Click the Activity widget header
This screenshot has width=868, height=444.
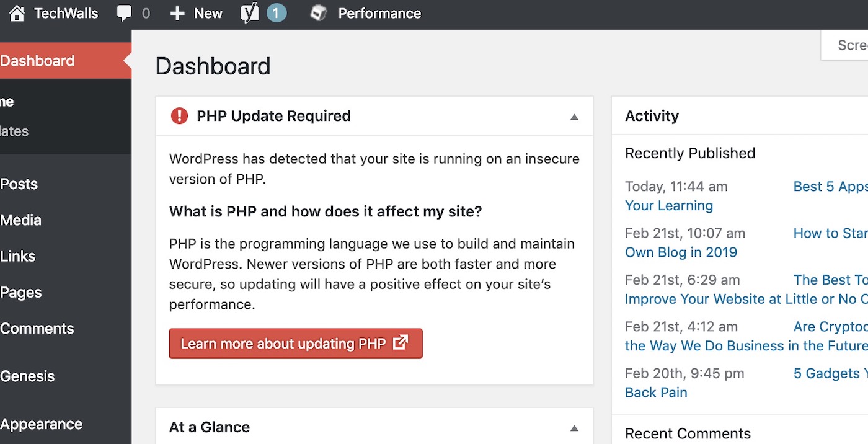click(652, 116)
